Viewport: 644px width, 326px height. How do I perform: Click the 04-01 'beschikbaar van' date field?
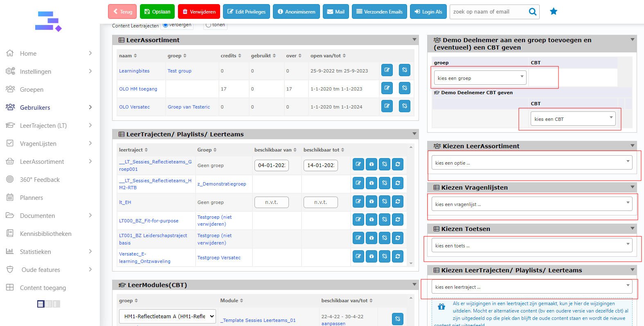[272, 165]
